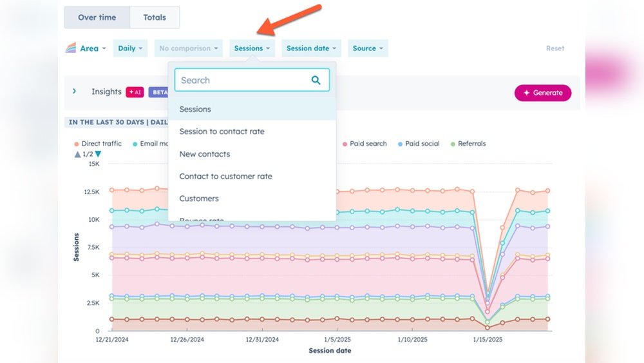Click the magnifying glass search icon

point(316,80)
